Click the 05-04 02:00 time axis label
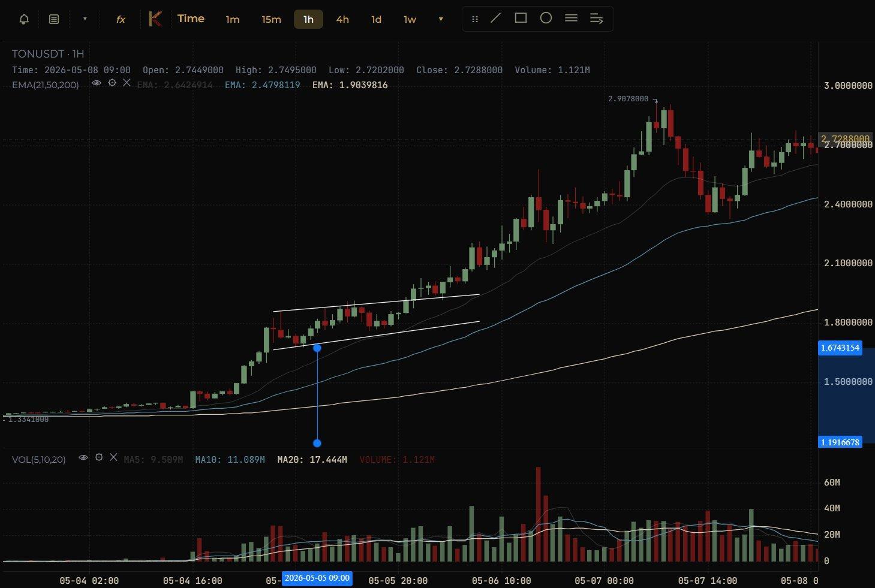 point(89,581)
